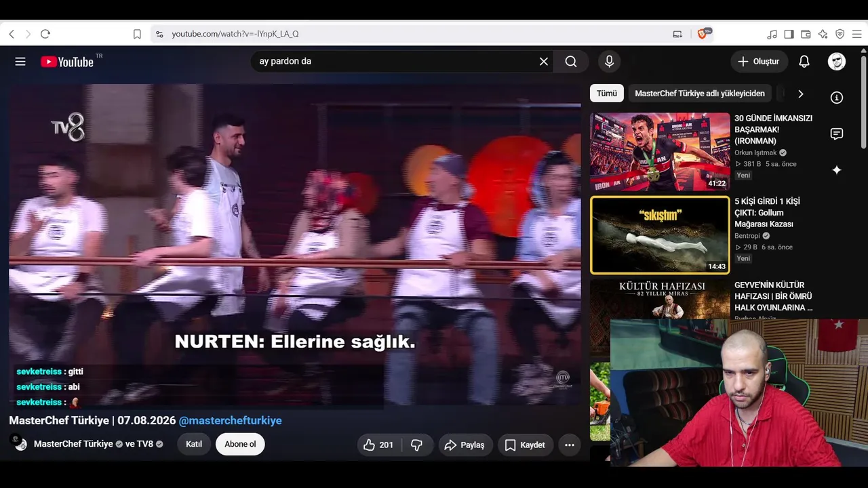
Task: Start voice search with the microphone
Action: click(x=609, y=62)
